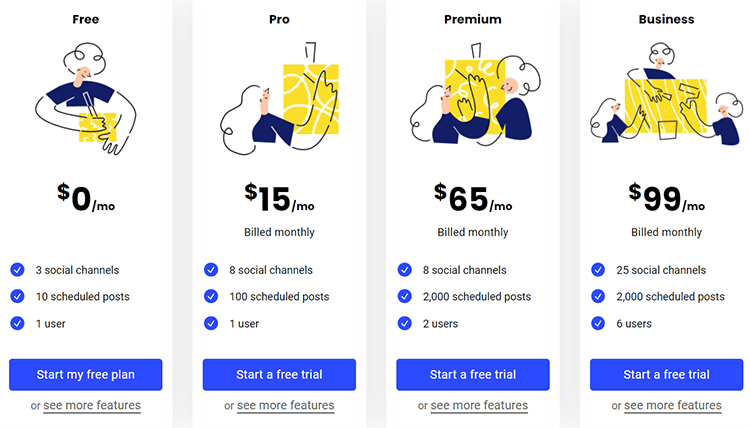Click checkmark icon beside 3 social channels
The height and width of the screenshot is (428, 750).
click(x=17, y=270)
